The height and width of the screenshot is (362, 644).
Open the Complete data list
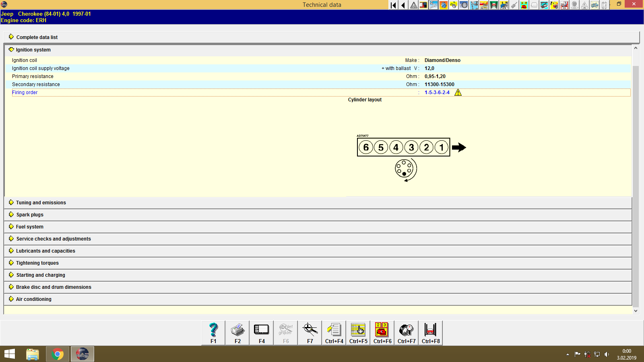[37, 37]
